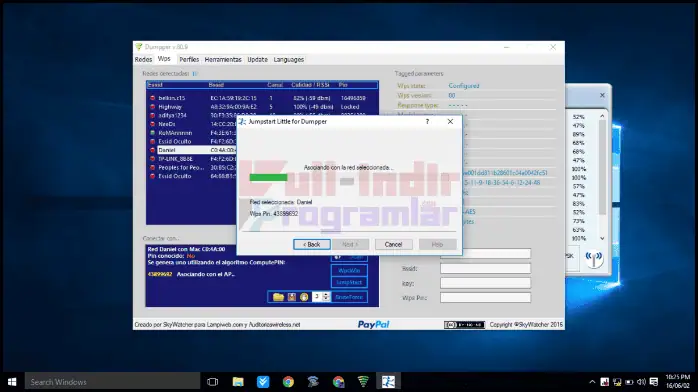Click the volume icon in the system tray
Screen dimensions: 698x392
click(x=641, y=382)
